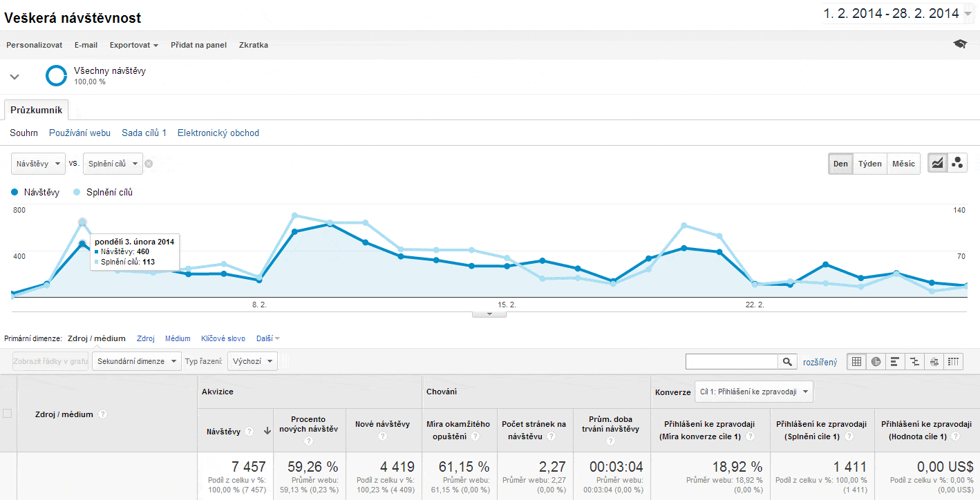Select the comparison view icon

(914, 361)
